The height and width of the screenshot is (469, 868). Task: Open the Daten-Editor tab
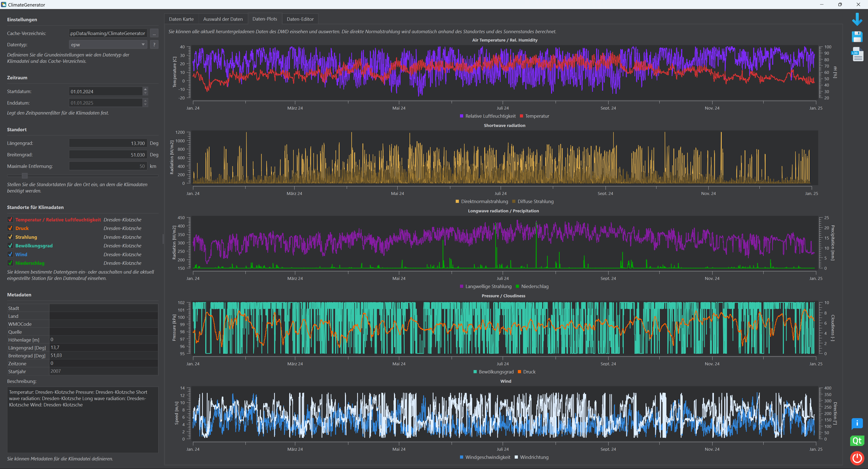pyautogui.click(x=300, y=19)
